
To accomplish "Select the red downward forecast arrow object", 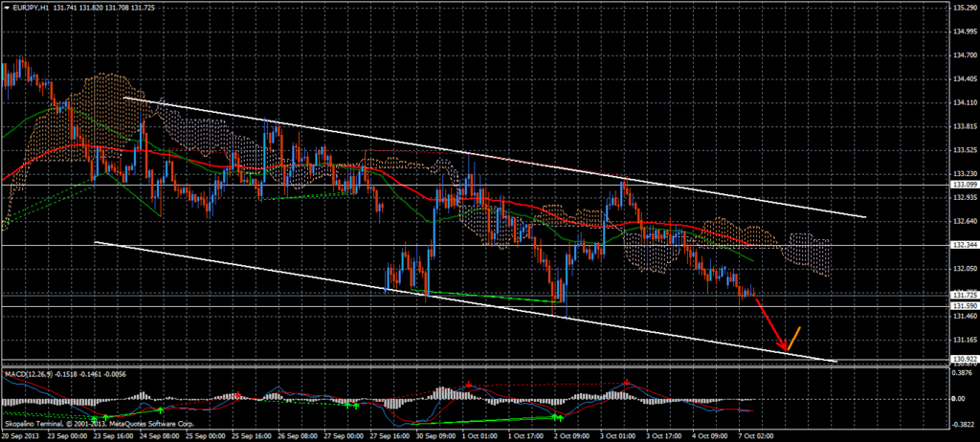I will pyautogui.click(x=771, y=323).
